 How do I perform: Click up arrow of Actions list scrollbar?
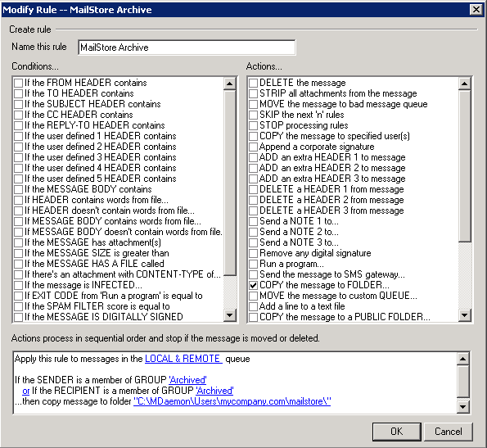coord(465,84)
